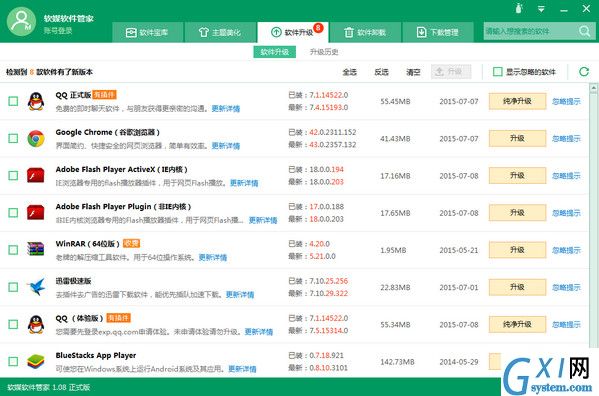Image resolution: width=599 pixels, height=396 pixels.
Task: Open the title bar dropdown menu arrow
Action: (541, 9)
